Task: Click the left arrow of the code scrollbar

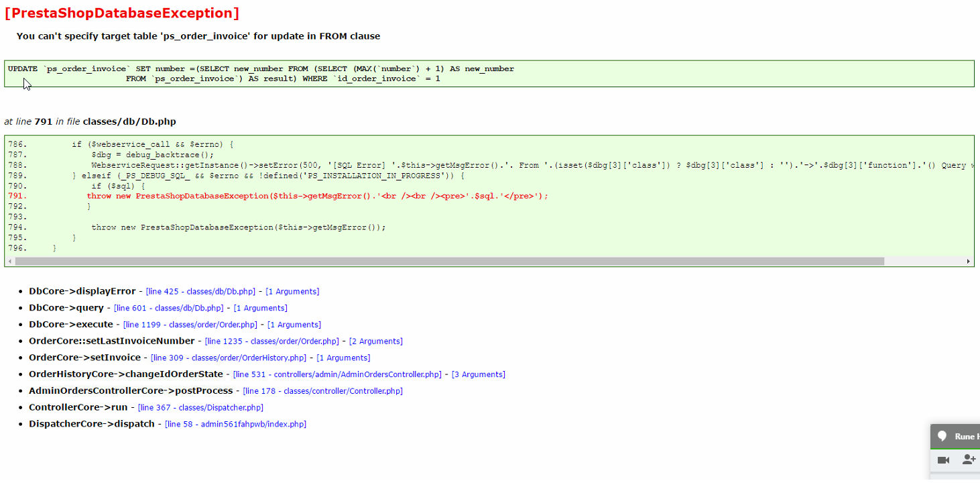Action: coord(9,262)
